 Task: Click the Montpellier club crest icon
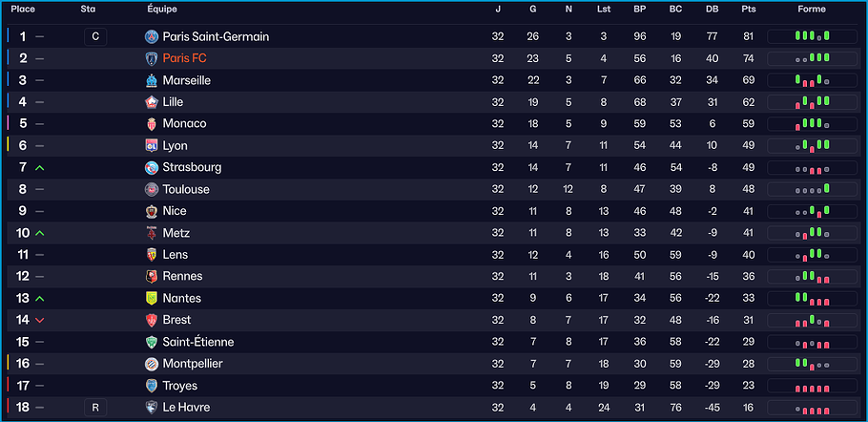(152, 364)
